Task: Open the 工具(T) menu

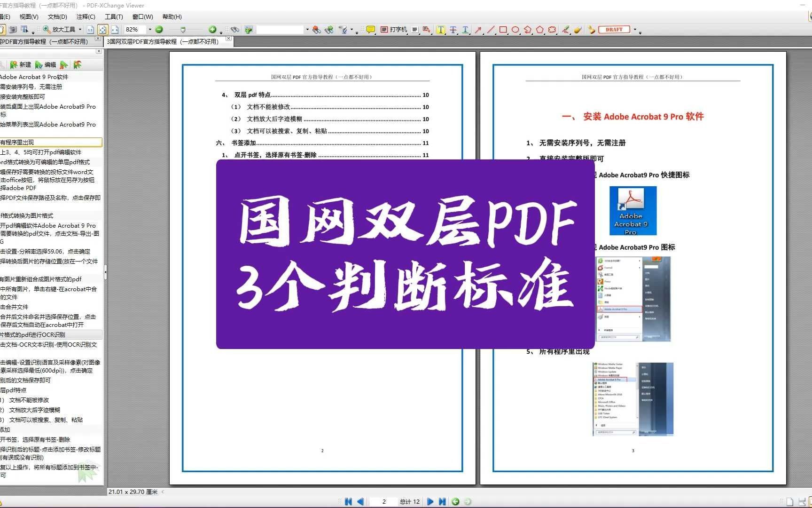Action: coord(114,17)
